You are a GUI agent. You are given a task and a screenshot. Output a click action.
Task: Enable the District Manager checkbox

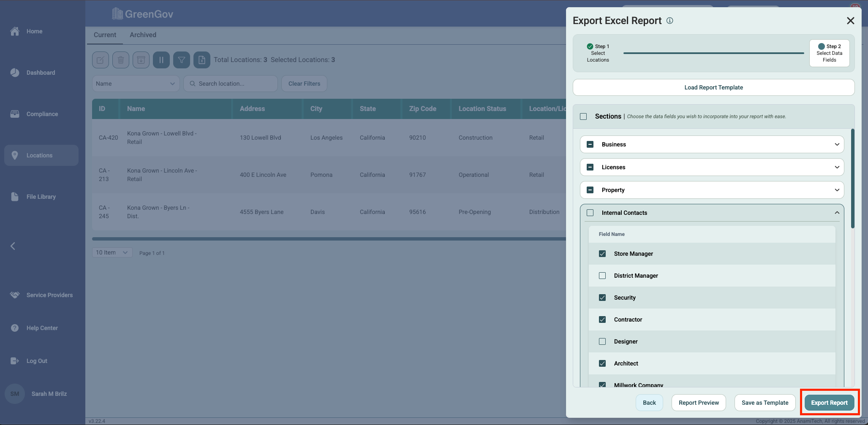602,276
